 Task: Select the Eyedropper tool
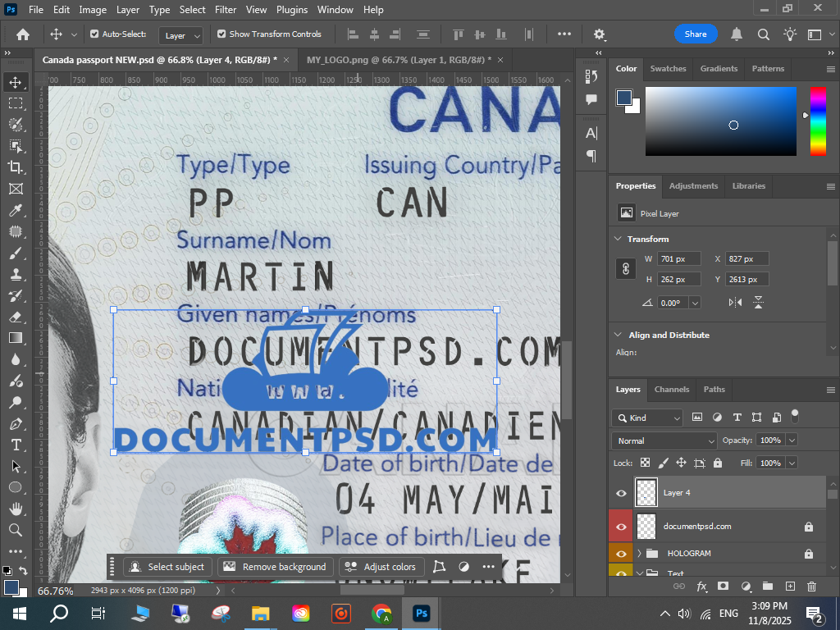click(15, 210)
